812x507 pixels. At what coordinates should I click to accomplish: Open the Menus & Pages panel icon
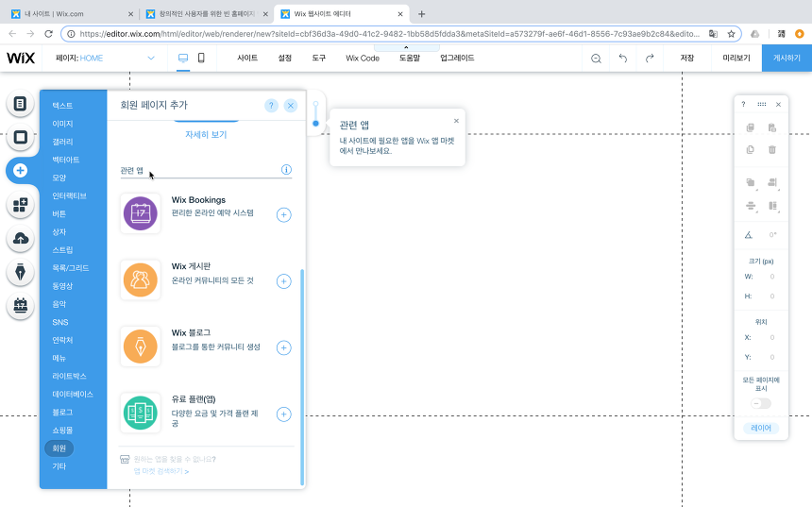coord(20,104)
